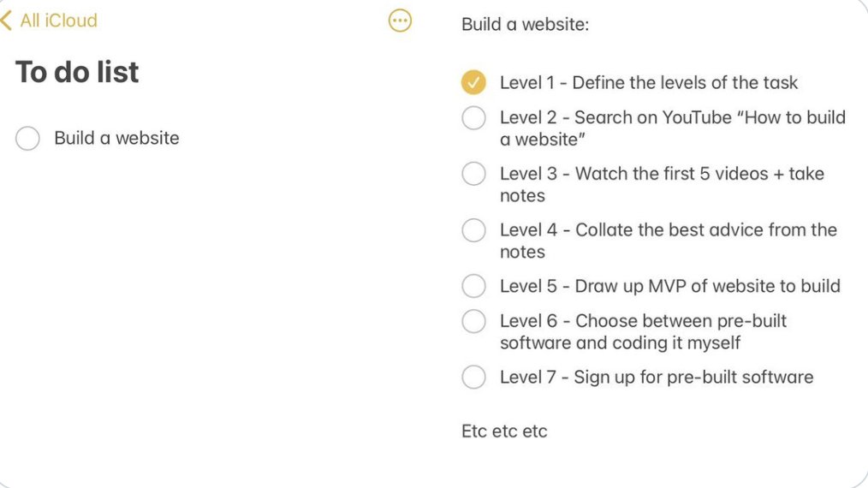Click the To do list title
The width and height of the screenshot is (868, 488).
pos(77,72)
